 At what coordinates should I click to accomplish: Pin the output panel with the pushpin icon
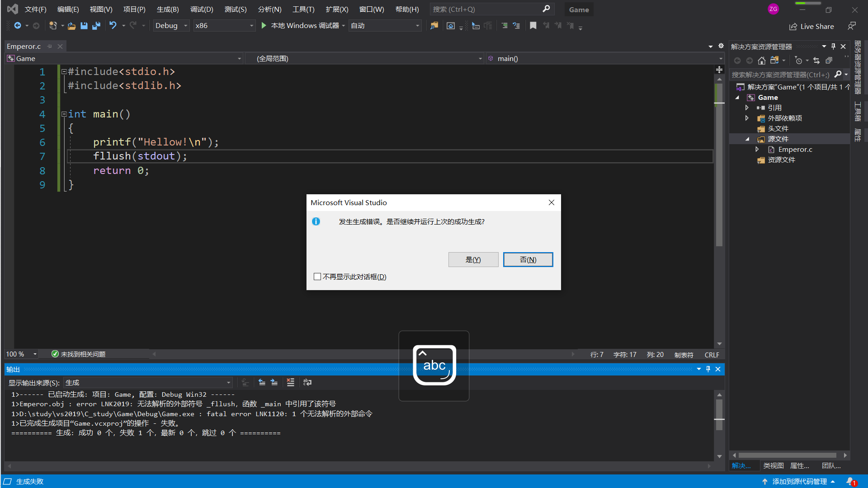tap(708, 369)
